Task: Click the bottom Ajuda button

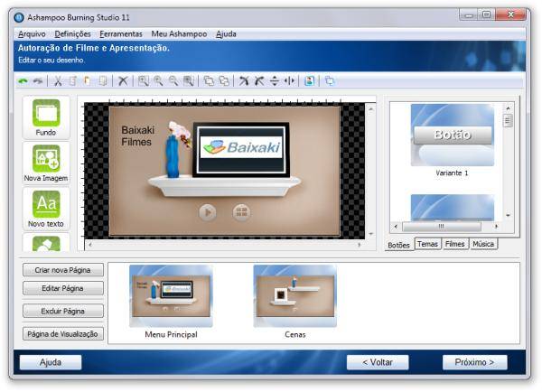Action: point(51,362)
